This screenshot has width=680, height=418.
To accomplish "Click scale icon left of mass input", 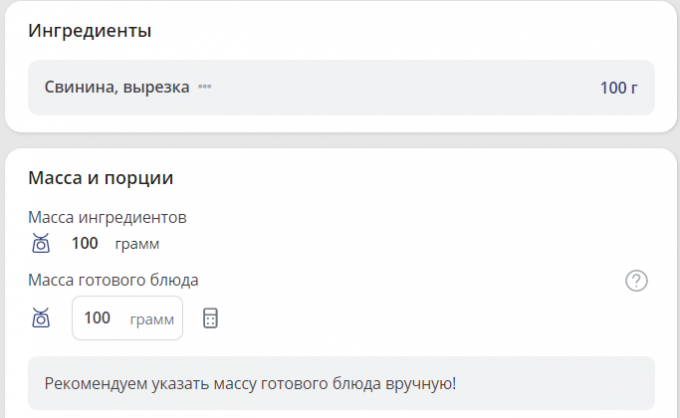I will click(40, 318).
